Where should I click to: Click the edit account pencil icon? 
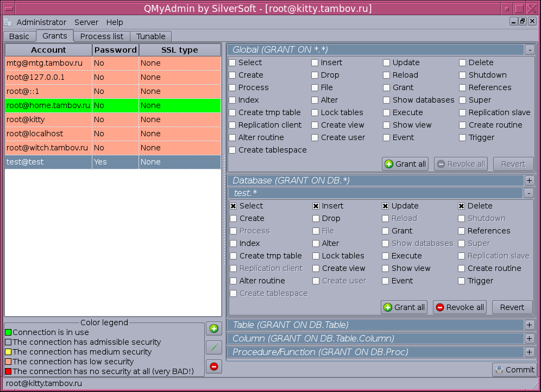(x=213, y=347)
